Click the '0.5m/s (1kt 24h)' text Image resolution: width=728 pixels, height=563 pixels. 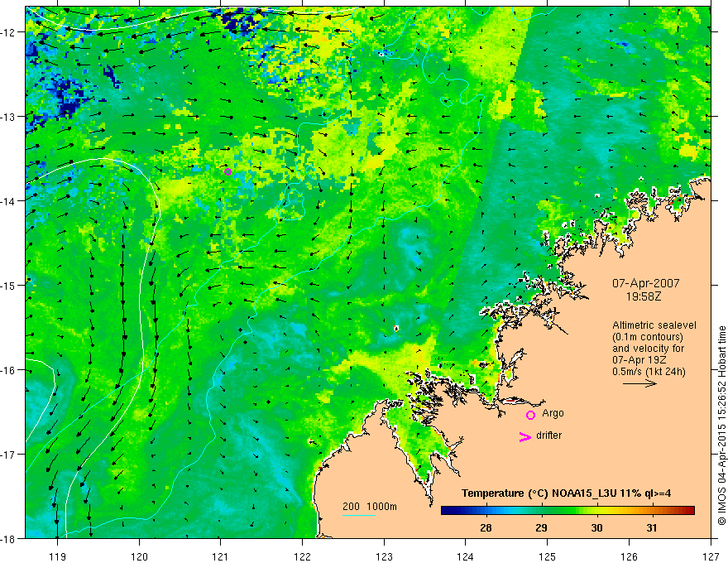coord(649,371)
